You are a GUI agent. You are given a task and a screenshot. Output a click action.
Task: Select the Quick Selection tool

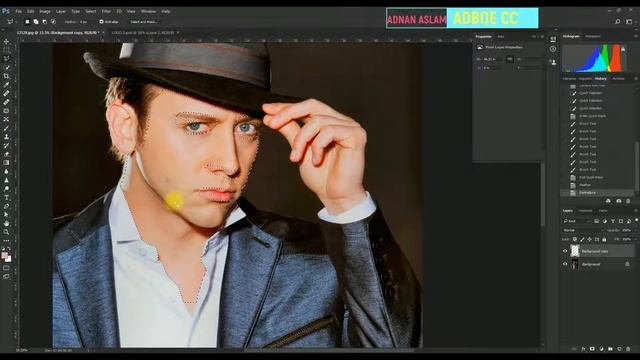tap(6, 67)
